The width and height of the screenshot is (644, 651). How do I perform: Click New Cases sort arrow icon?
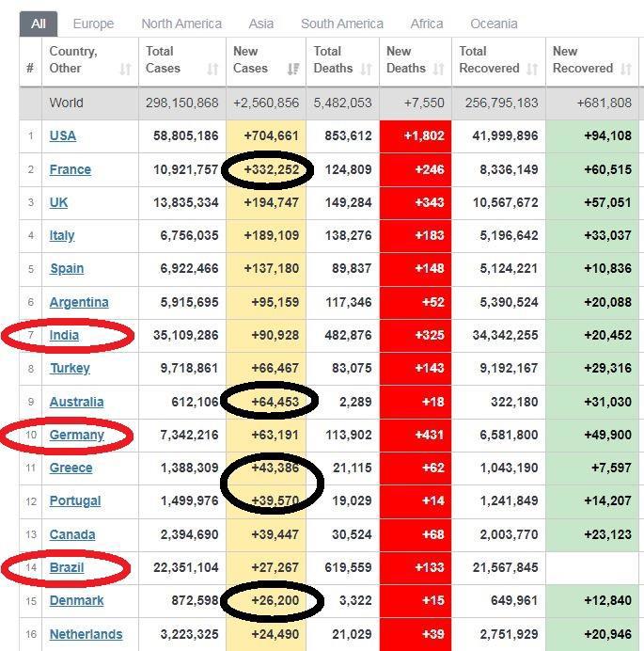click(x=293, y=69)
